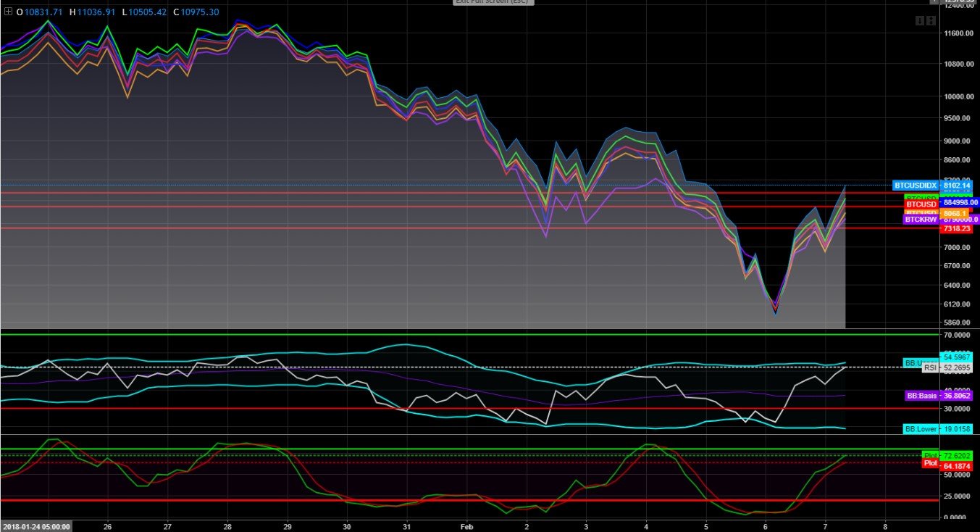This screenshot has width=980, height=532.
Task: Click the BB upper value 54.5967
Action: click(957, 358)
